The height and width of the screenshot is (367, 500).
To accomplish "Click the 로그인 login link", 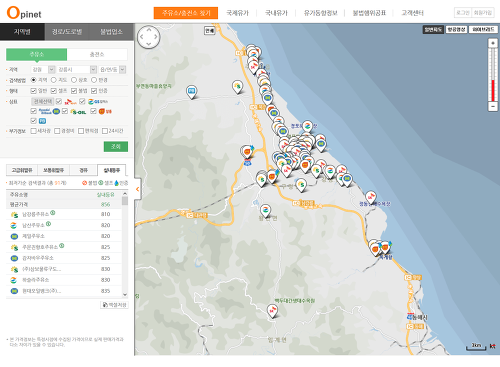I will pyautogui.click(x=463, y=13).
